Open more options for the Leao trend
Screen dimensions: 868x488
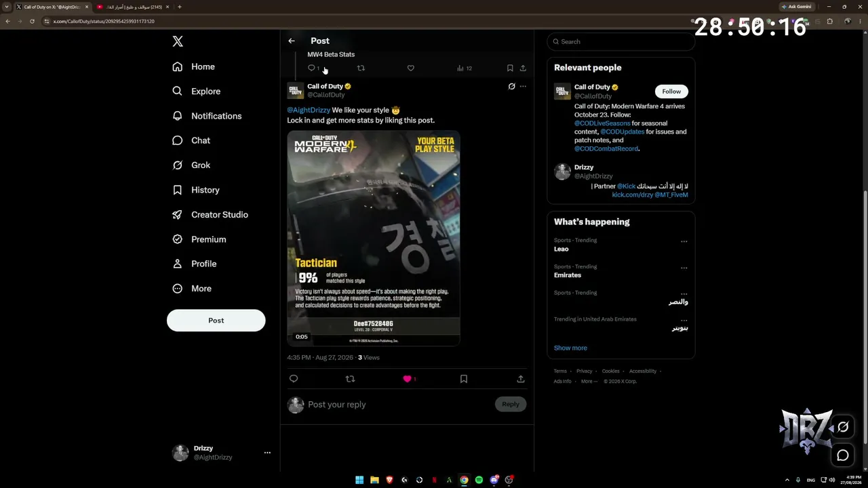click(x=684, y=241)
